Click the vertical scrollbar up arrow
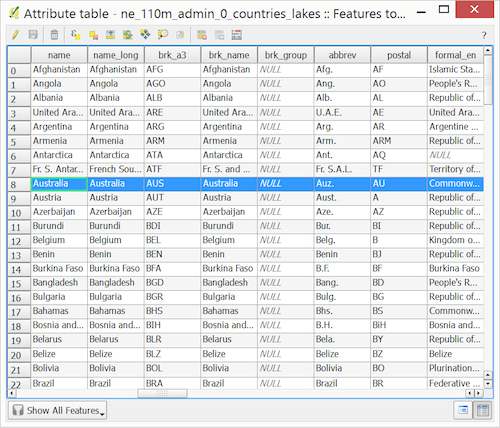 click(488, 51)
